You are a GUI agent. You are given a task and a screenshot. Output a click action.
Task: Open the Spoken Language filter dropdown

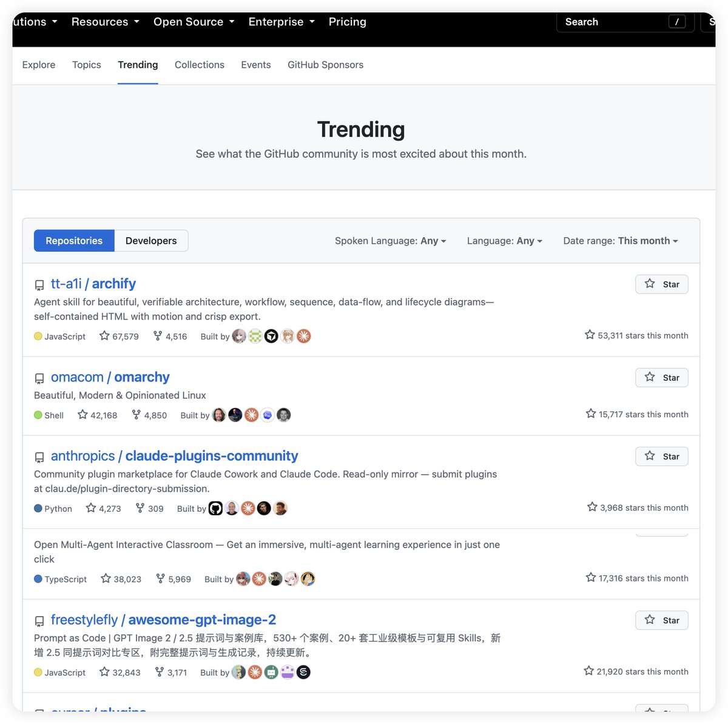390,241
